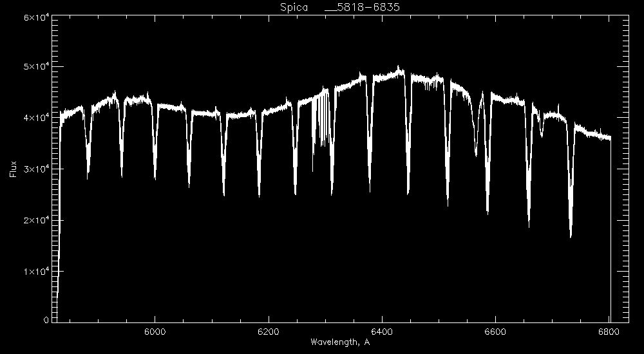Click the 1×10⁴ y-axis label

[x=36, y=272]
